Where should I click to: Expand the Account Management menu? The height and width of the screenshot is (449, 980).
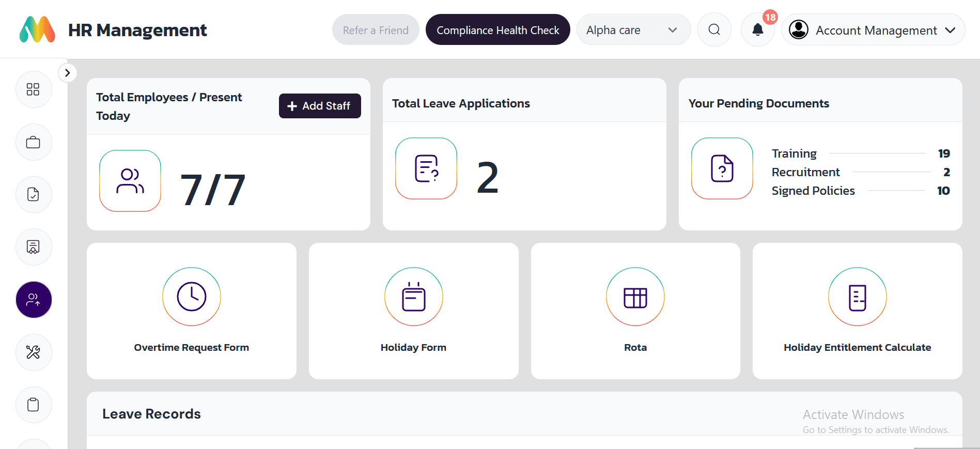tap(873, 30)
